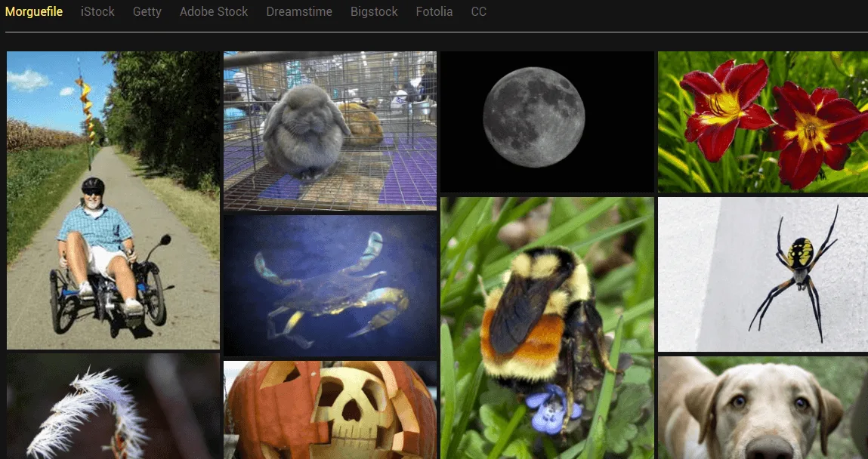Open the blue crab underwater photo
The width and height of the screenshot is (868, 459).
pyautogui.click(x=329, y=285)
